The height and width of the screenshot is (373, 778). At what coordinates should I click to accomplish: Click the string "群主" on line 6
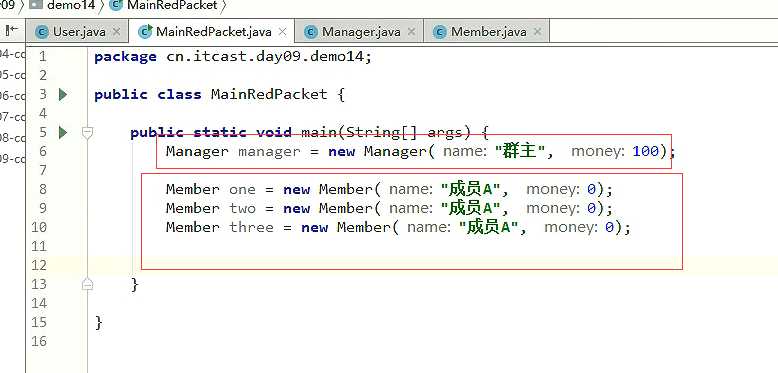click(520, 151)
